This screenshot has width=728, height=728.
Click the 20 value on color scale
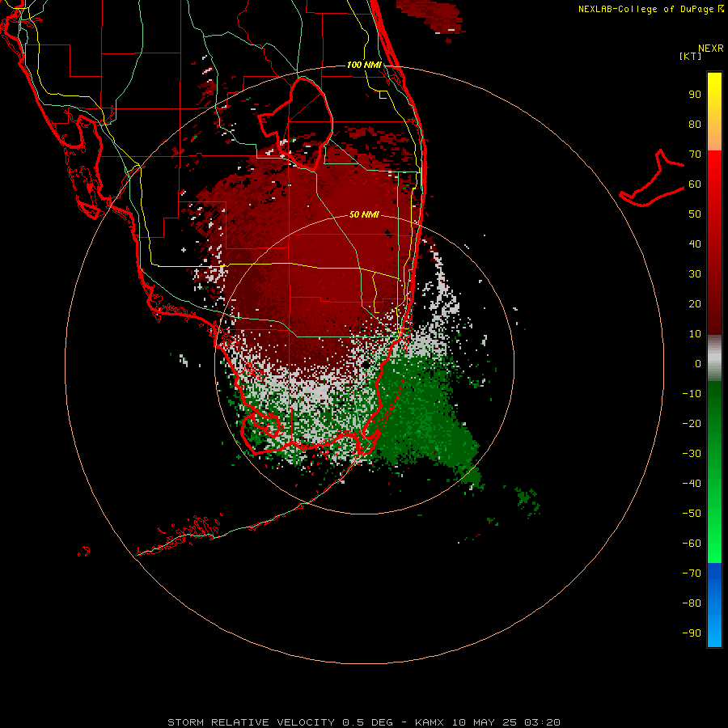pos(695,303)
